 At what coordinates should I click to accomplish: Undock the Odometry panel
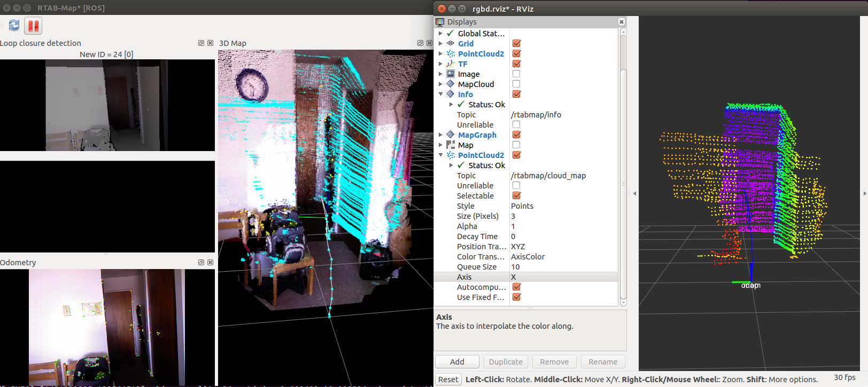pyautogui.click(x=201, y=263)
